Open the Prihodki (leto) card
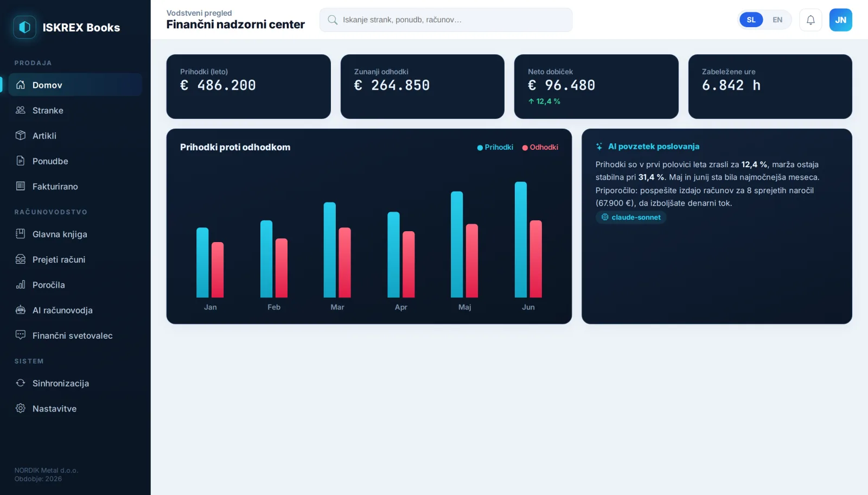This screenshot has height=495, width=868. coord(248,86)
